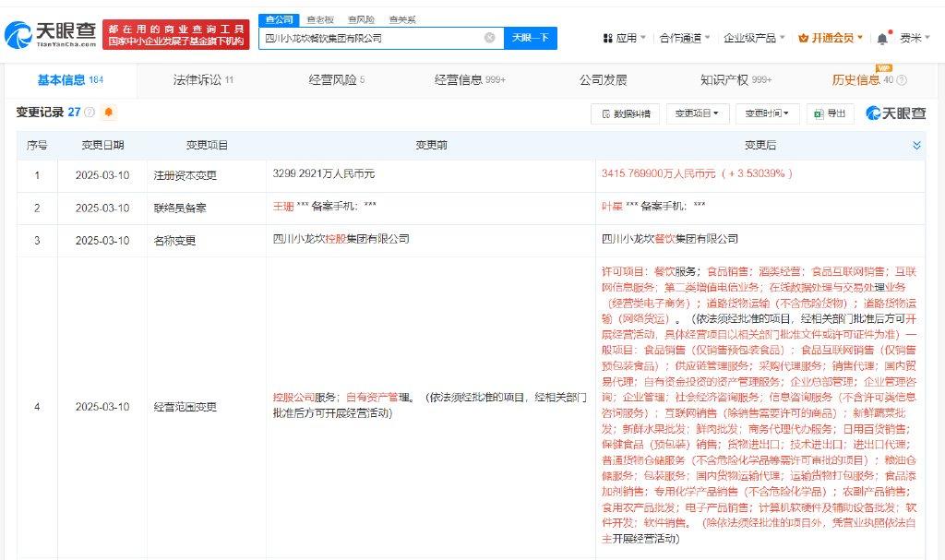Open the 合作通道 dropdown
This screenshot has width=945, height=560.
[685, 39]
